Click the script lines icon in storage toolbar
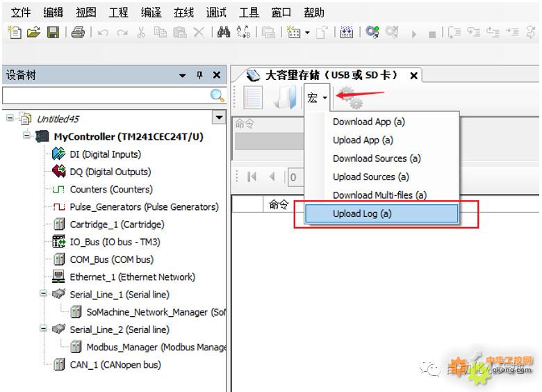 (x=253, y=97)
